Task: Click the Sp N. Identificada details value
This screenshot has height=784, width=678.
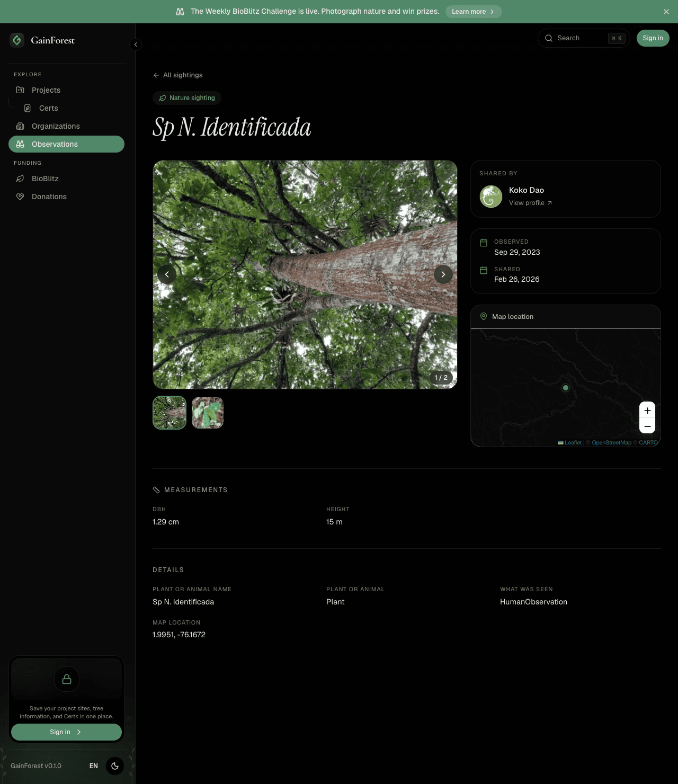Action: [x=183, y=602]
